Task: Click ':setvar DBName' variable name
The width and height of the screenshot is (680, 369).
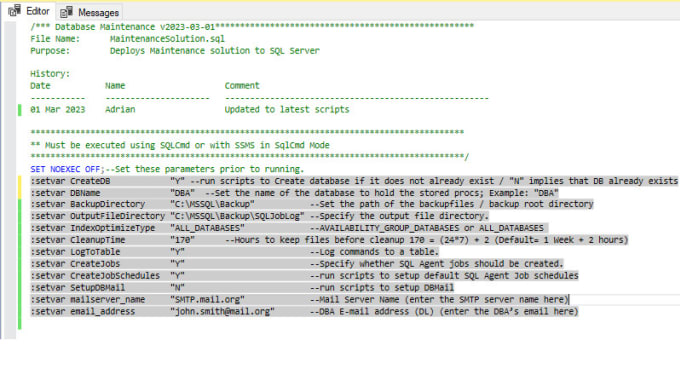Action: click(65, 193)
